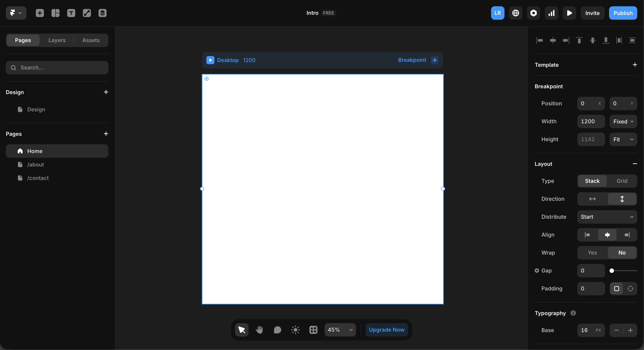Switch direction to horizontal
The width and height of the screenshot is (644, 350).
[592, 199]
